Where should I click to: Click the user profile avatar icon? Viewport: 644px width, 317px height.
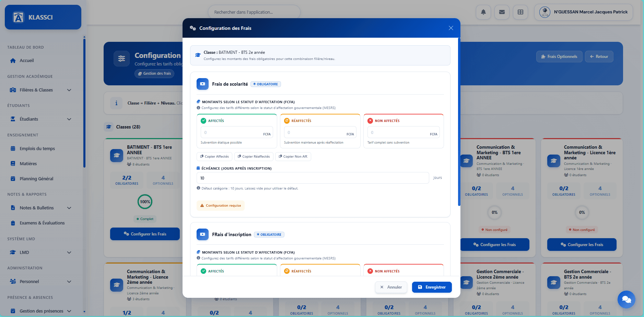545,12
